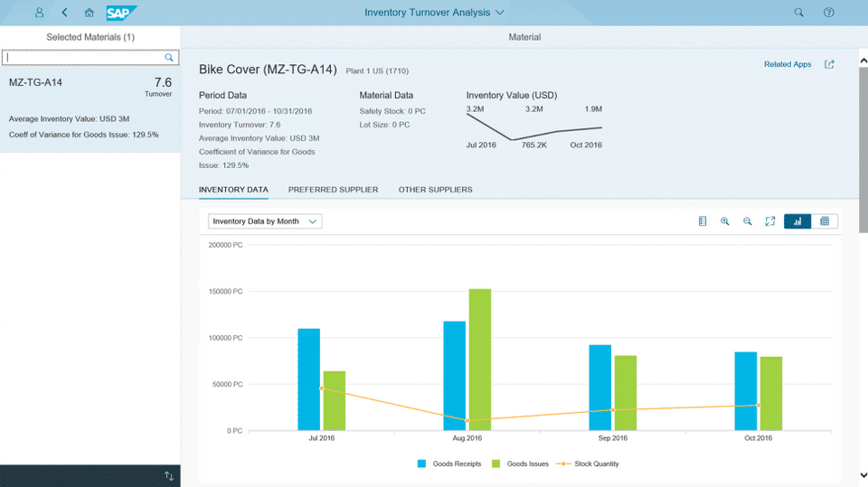868x487 pixels.
Task: Switch to Other Suppliers tab
Action: (x=435, y=190)
